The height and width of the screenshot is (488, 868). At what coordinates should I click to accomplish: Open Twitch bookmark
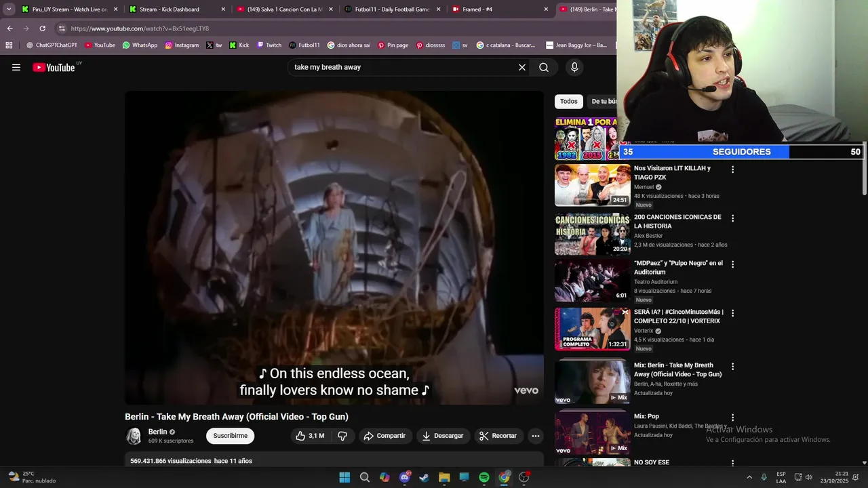(269, 45)
